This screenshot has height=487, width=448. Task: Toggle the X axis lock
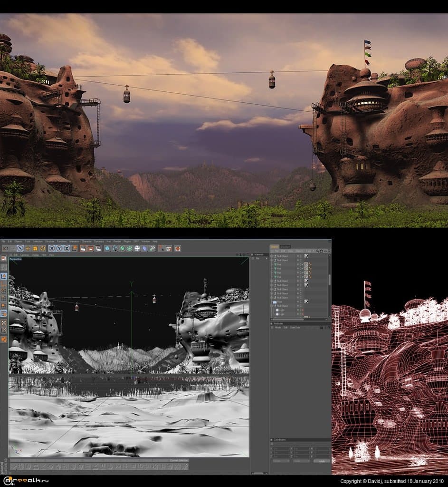click(x=53, y=248)
